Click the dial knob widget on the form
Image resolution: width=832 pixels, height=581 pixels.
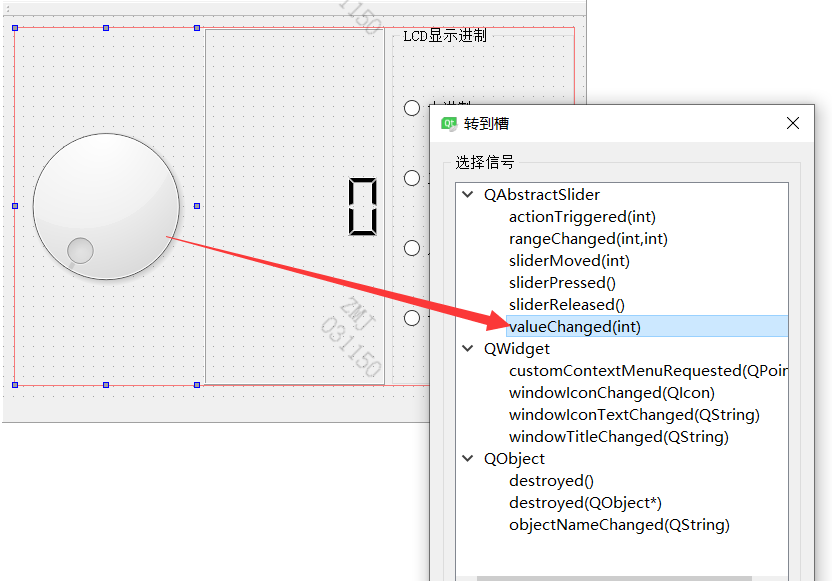[106, 206]
